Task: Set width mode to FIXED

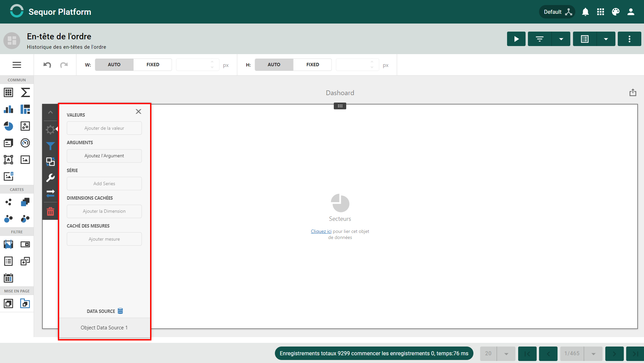Action: (153, 65)
